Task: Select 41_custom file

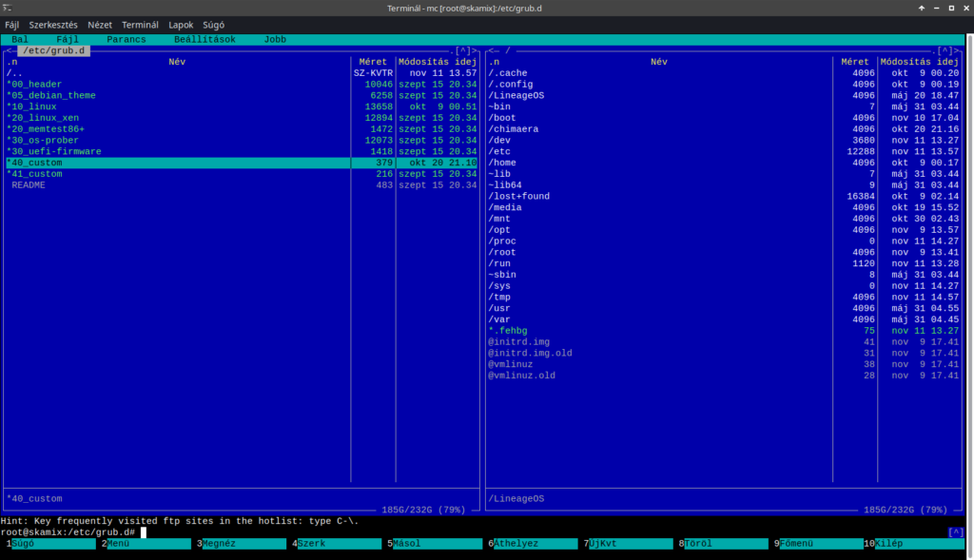Action: 241,174
